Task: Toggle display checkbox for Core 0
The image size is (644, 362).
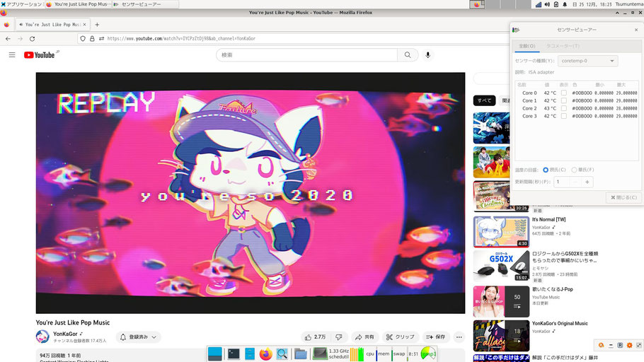Action: pos(563,93)
